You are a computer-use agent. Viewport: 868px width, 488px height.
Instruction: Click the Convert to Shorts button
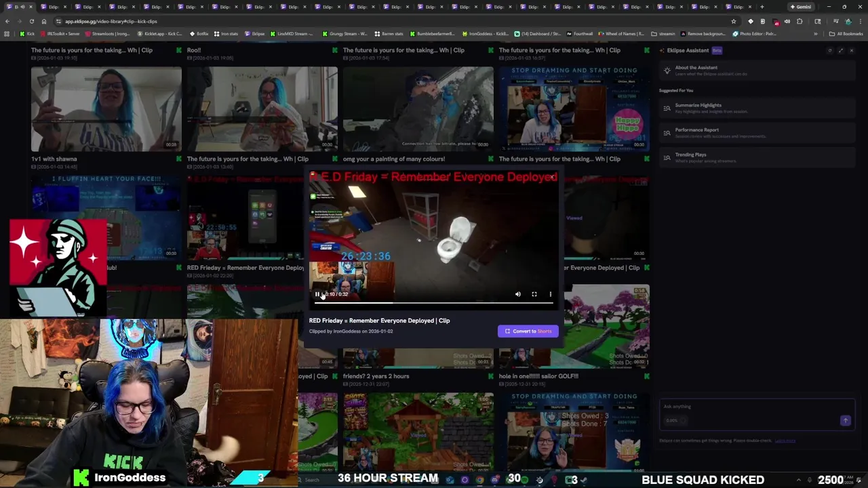coord(528,331)
